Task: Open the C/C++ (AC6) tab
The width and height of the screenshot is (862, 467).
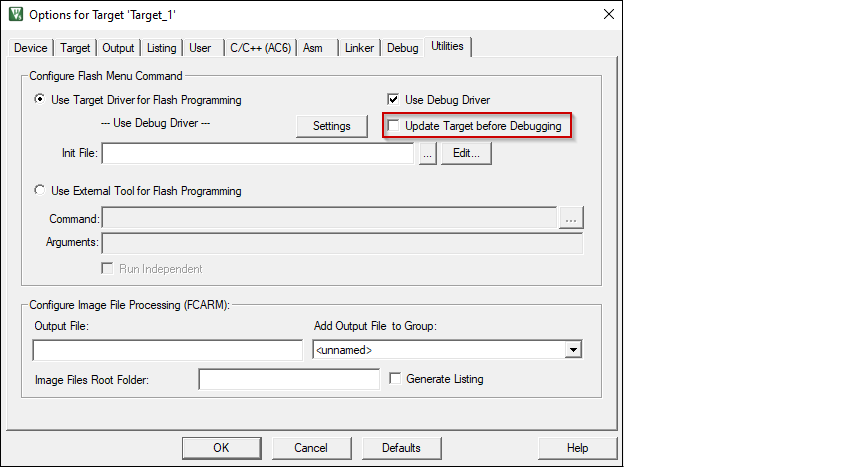Action: 259,48
